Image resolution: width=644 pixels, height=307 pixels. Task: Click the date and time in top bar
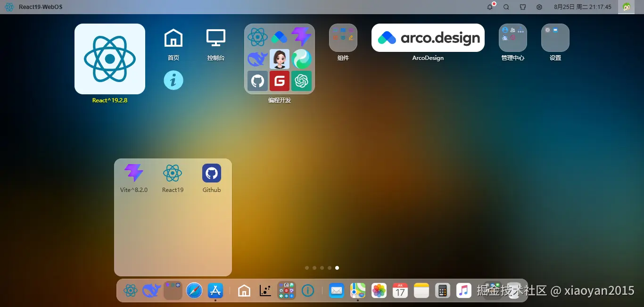[x=583, y=7]
